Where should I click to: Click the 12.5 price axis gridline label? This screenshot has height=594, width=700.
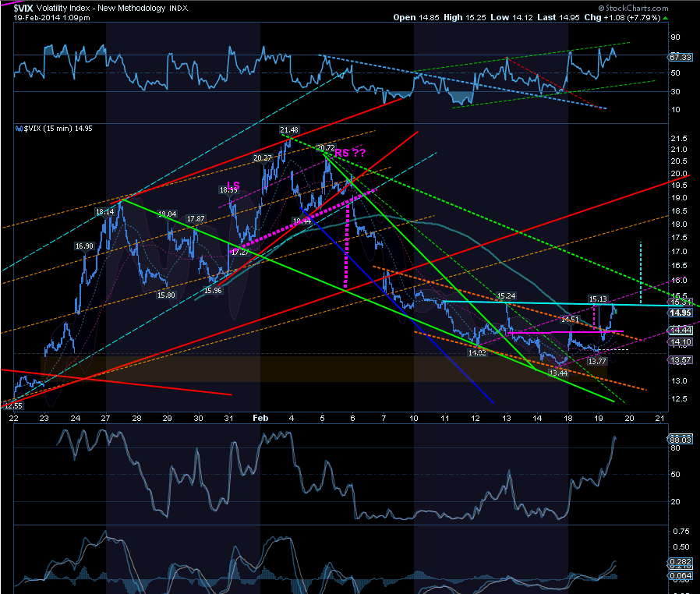click(x=679, y=399)
